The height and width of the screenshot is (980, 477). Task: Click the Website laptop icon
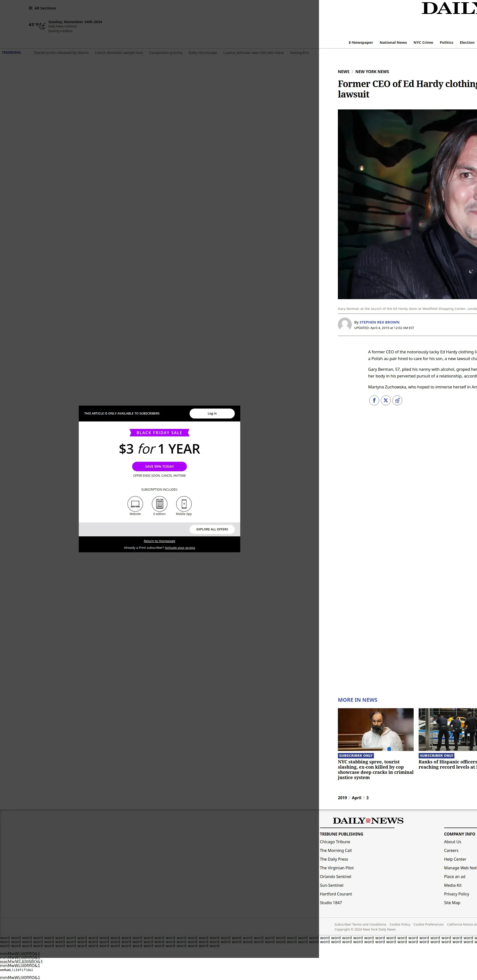point(135,504)
